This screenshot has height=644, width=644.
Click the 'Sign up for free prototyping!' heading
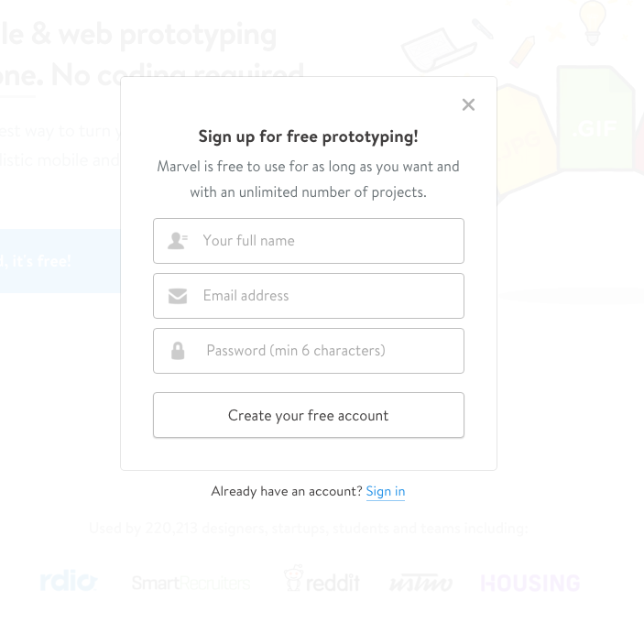point(308,136)
